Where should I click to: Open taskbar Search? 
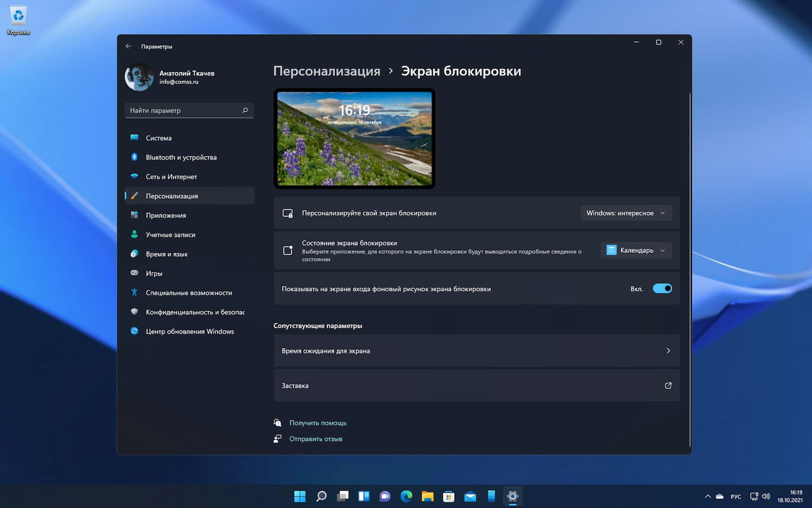point(321,496)
